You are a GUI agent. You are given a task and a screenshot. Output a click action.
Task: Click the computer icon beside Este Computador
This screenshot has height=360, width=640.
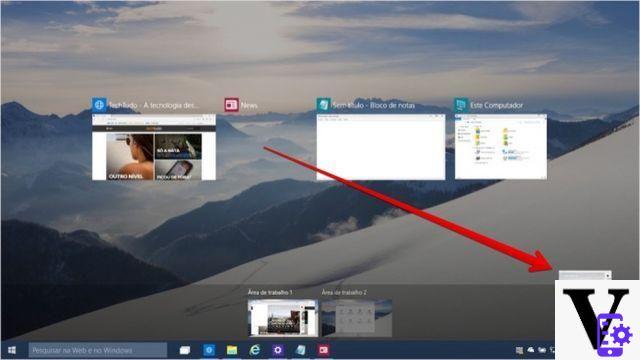click(461, 105)
